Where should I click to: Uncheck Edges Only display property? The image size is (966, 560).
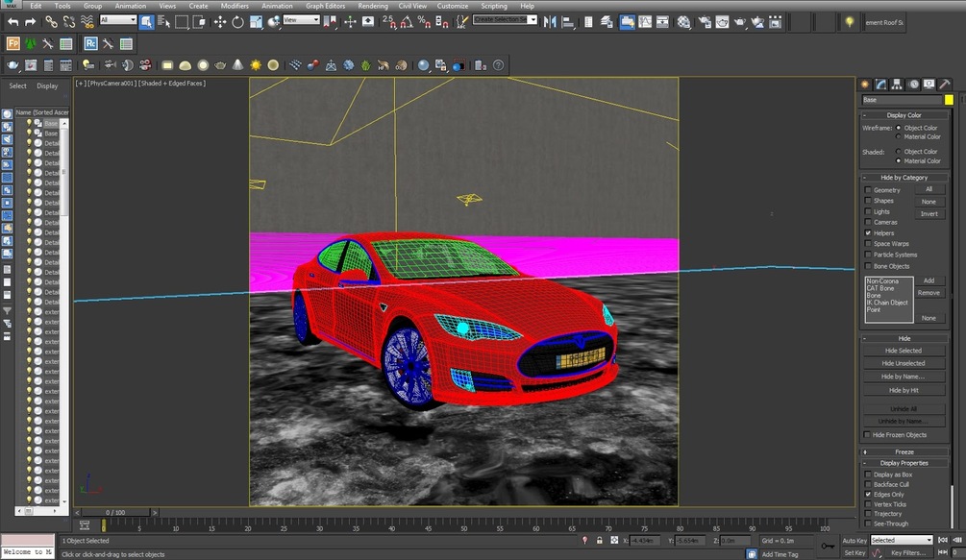tap(868, 494)
